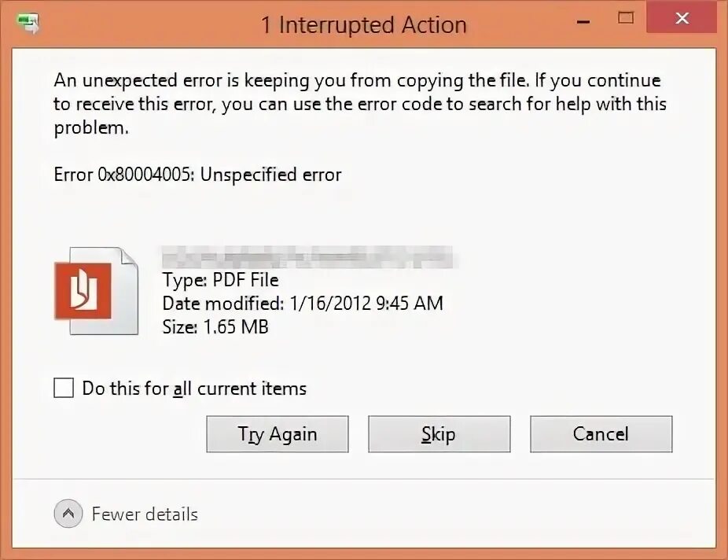This screenshot has height=560, width=728.
Task: Enable the 'Do this for all current items' checkbox
Action: [64, 388]
